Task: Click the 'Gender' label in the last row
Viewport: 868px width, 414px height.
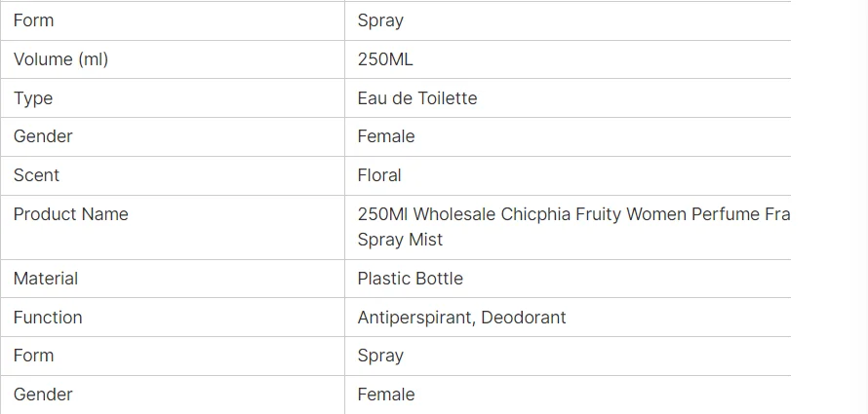Action: (43, 395)
